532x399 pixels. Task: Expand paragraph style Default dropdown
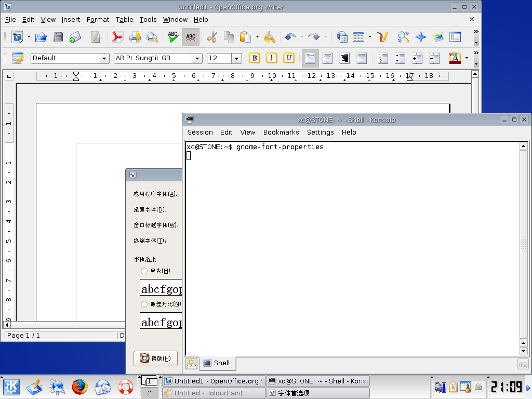coord(104,58)
